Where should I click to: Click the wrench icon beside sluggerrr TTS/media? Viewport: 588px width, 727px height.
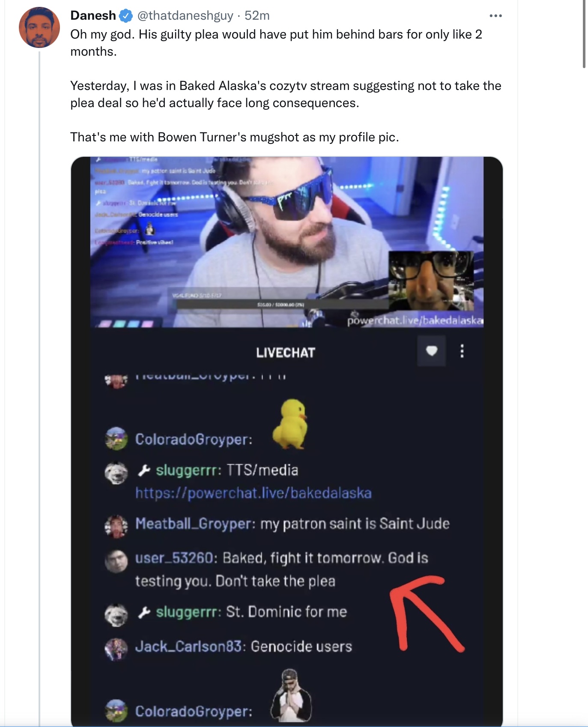(x=144, y=470)
